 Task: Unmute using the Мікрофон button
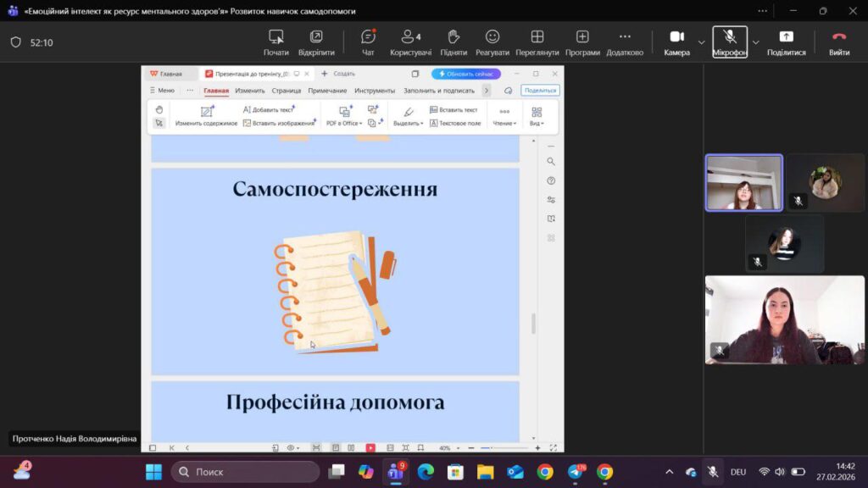[x=730, y=42]
